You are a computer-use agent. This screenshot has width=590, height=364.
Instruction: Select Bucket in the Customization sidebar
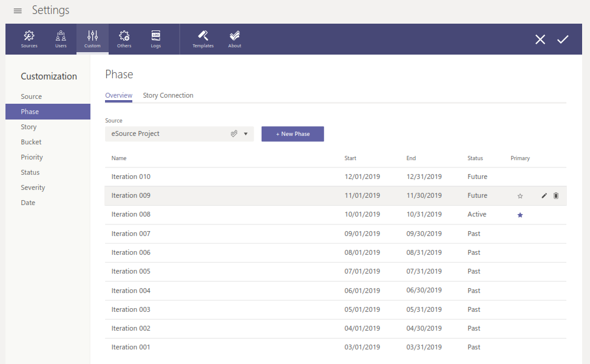(31, 142)
